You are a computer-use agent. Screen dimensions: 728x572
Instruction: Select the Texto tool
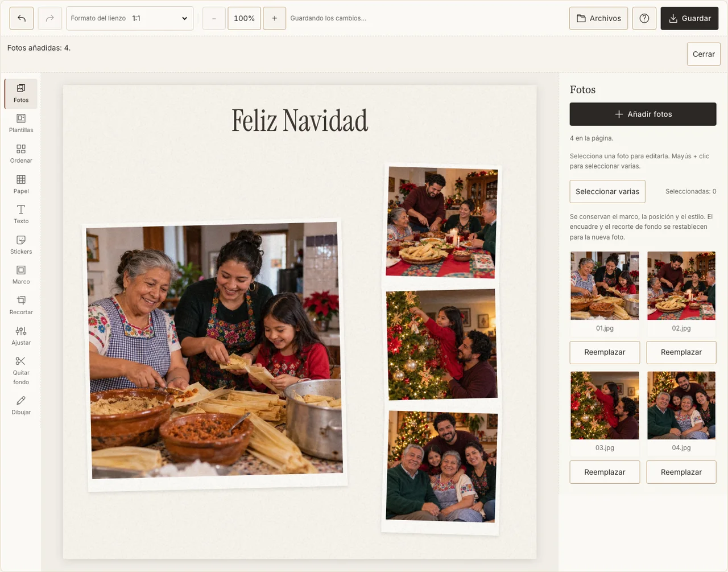click(21, 215)
